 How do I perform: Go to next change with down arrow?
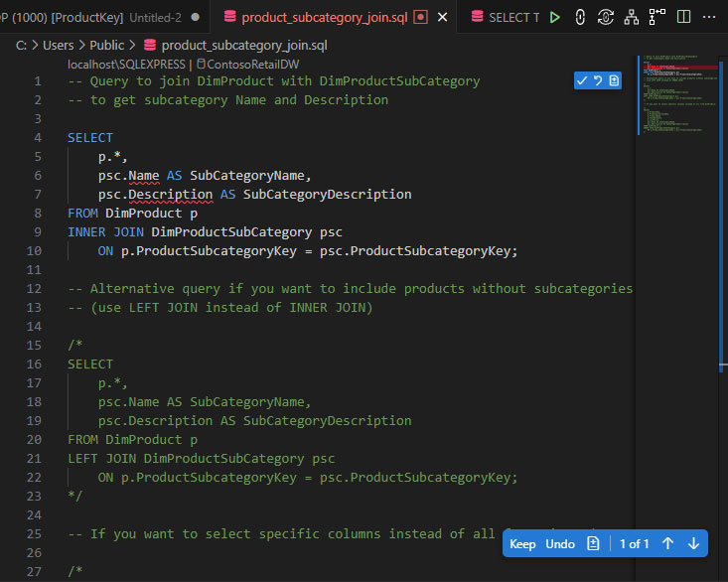693,543
